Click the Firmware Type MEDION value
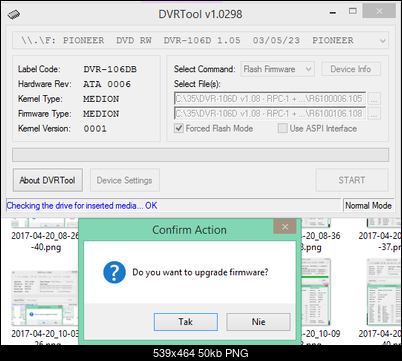Image resolution: width=402 pixels, height=361 pixels. (101, 114)
